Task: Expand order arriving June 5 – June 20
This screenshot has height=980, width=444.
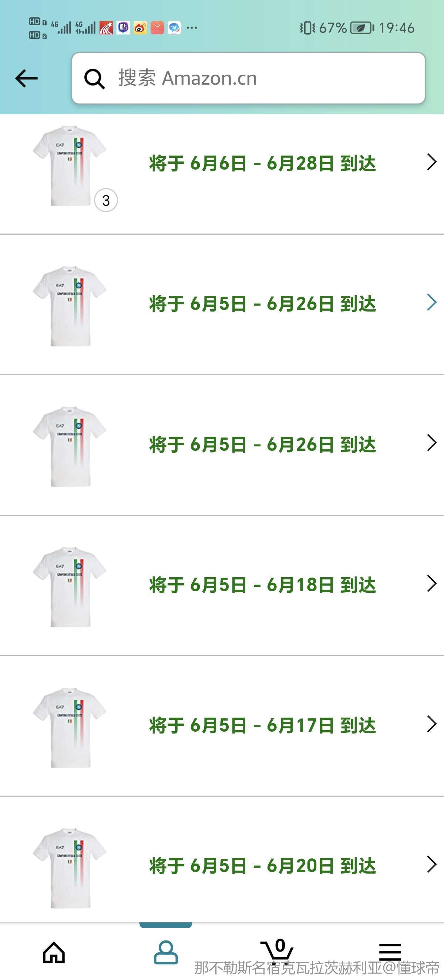Action: pyautogui.click(x=431, y=864)
